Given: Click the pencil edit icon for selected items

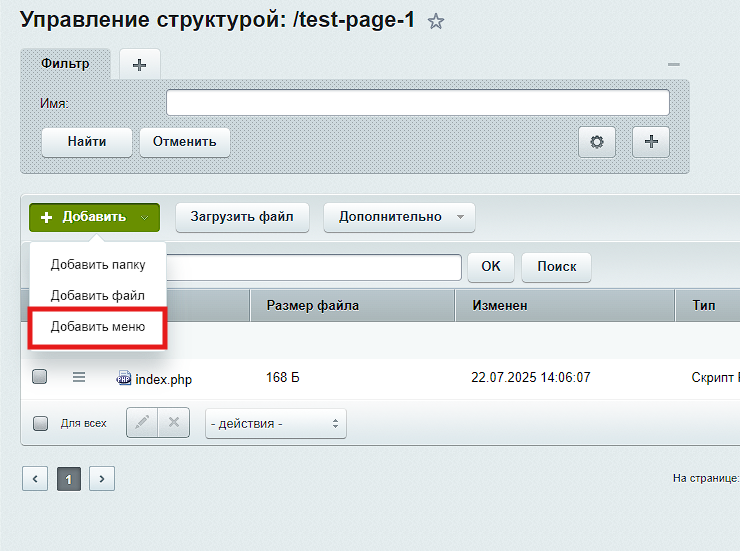Looking at the screenshot, I should 142,423.
